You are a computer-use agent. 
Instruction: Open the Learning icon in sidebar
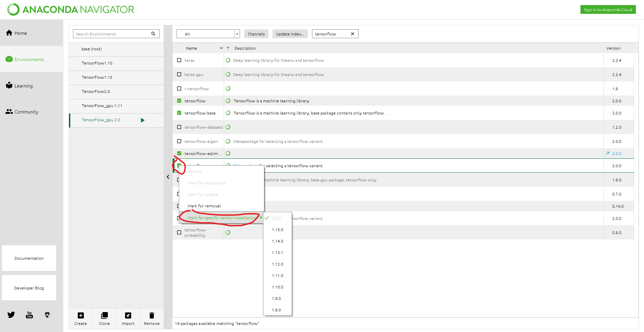point(9,85)
